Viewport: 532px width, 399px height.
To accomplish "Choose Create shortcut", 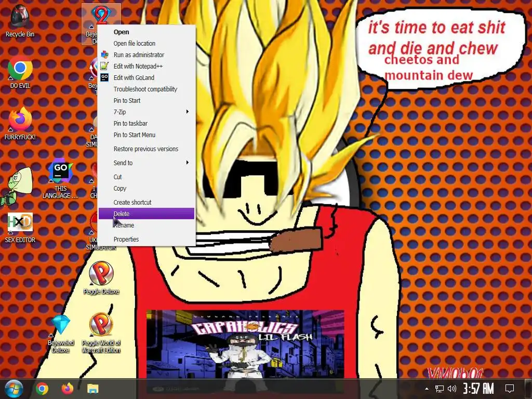I will tap(146, 202).
